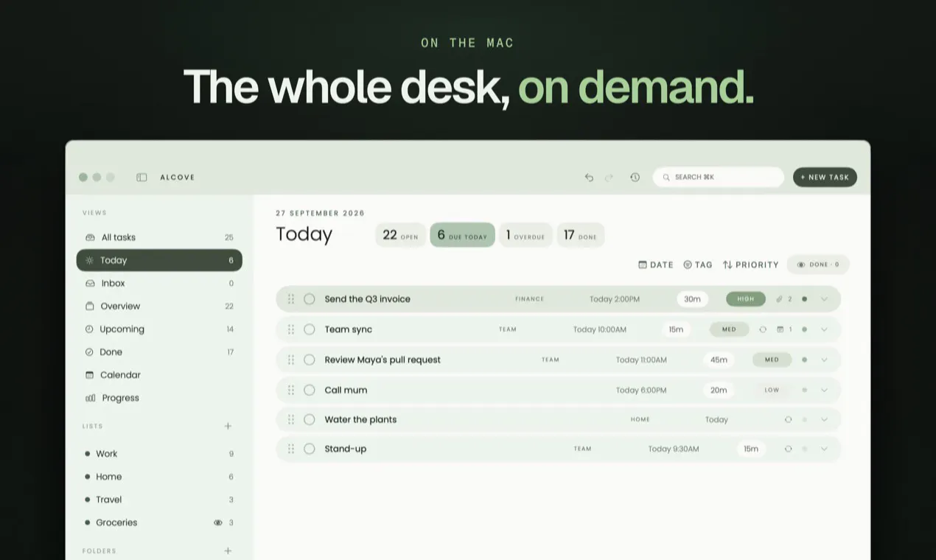
Task: Open the Calendar view
Action: point(159,375)
